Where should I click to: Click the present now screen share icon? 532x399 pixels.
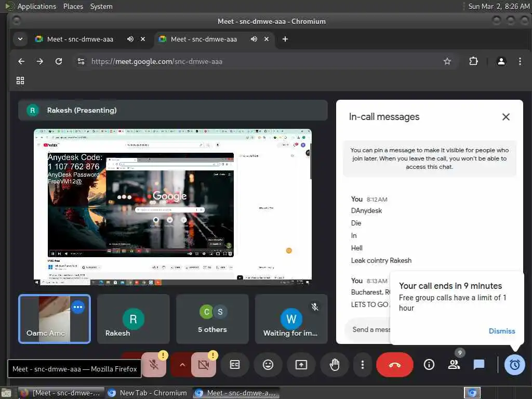(301, 365)
